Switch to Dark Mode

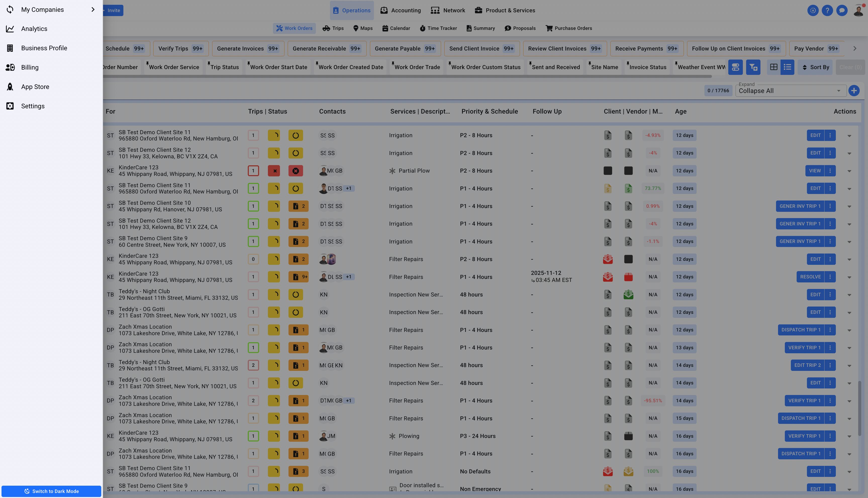coord(51,491)
